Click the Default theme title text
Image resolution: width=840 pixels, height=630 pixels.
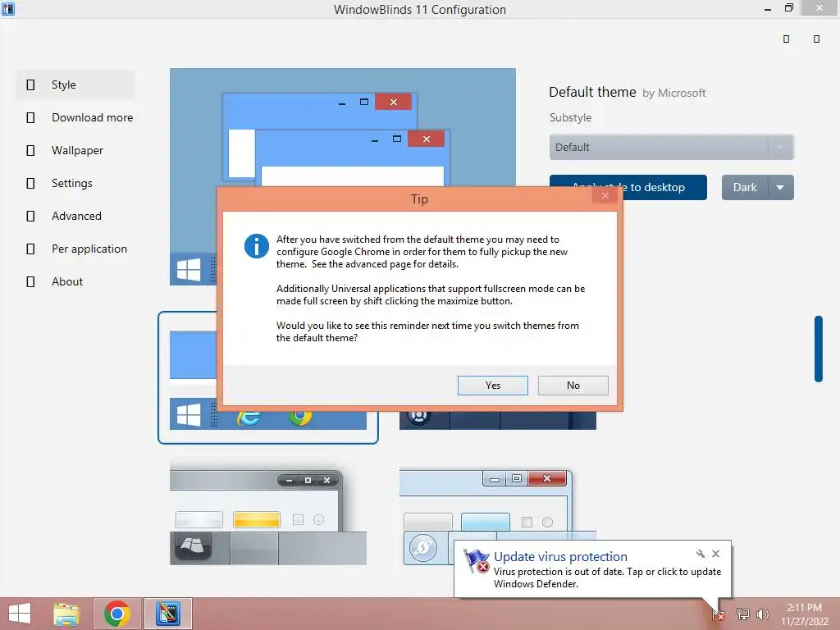coord(592,92)
